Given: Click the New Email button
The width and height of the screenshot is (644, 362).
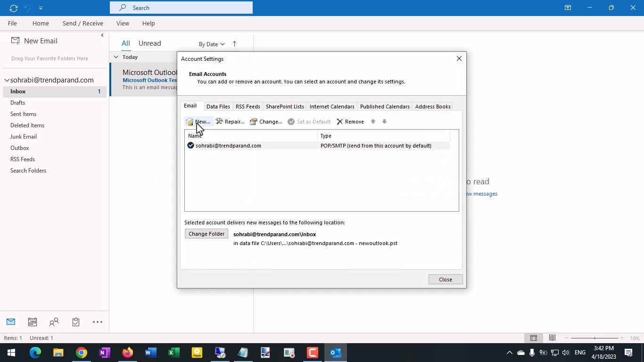Looking at the screenshot, I should click(x=34, y=41).
